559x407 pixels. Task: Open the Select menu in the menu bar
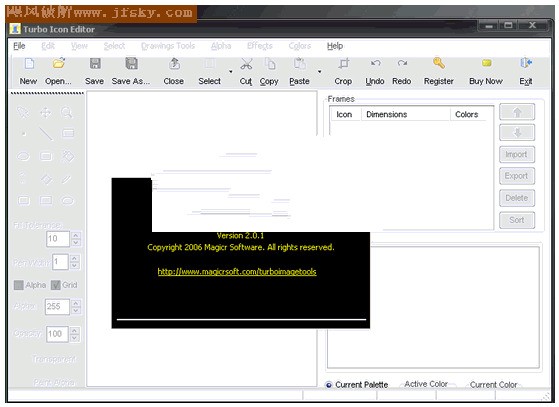(114, 46)
